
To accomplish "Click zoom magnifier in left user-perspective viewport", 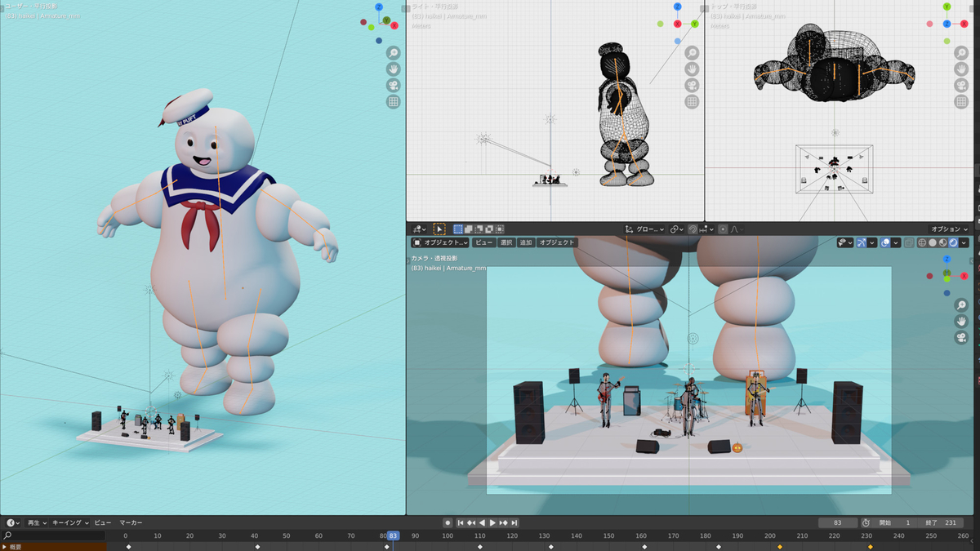I will pyautogui.click(x=393, y=52).
